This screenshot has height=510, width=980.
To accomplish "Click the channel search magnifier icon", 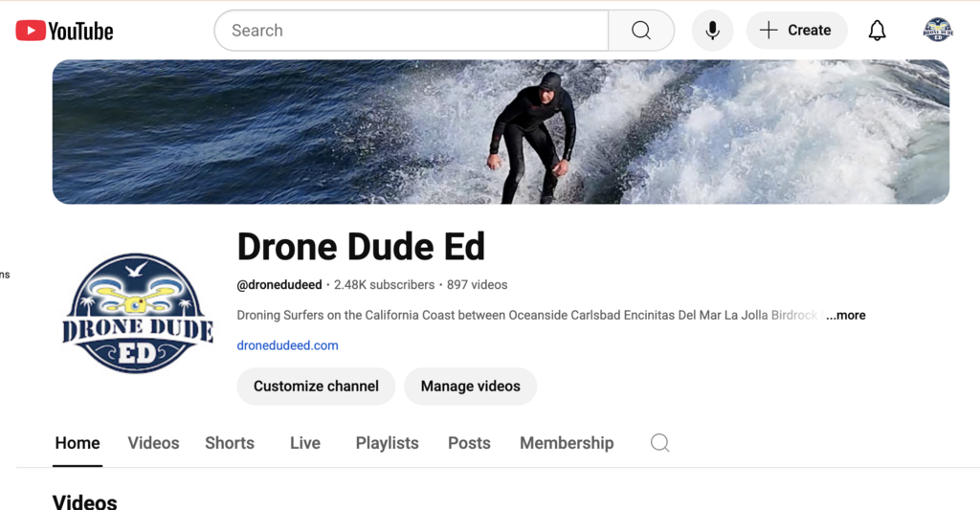I will pos(659,443).
